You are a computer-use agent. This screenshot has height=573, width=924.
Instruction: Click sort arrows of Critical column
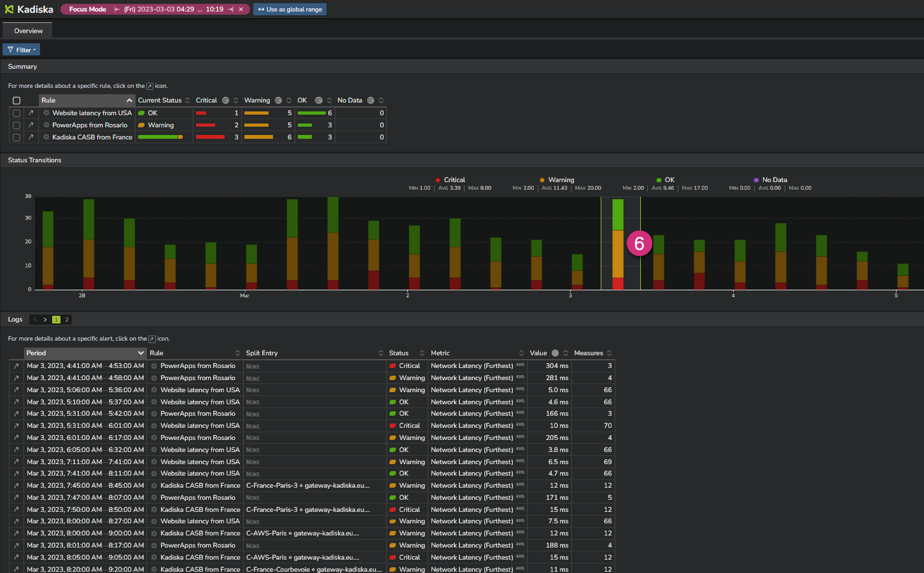pyautogui.click(x=235, y=101)
